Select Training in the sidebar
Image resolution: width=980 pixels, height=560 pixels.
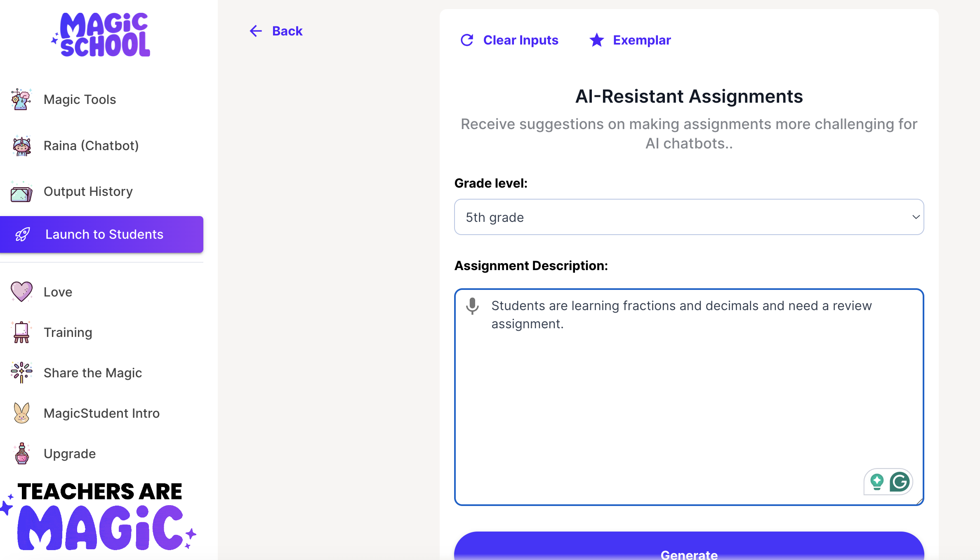68,332
